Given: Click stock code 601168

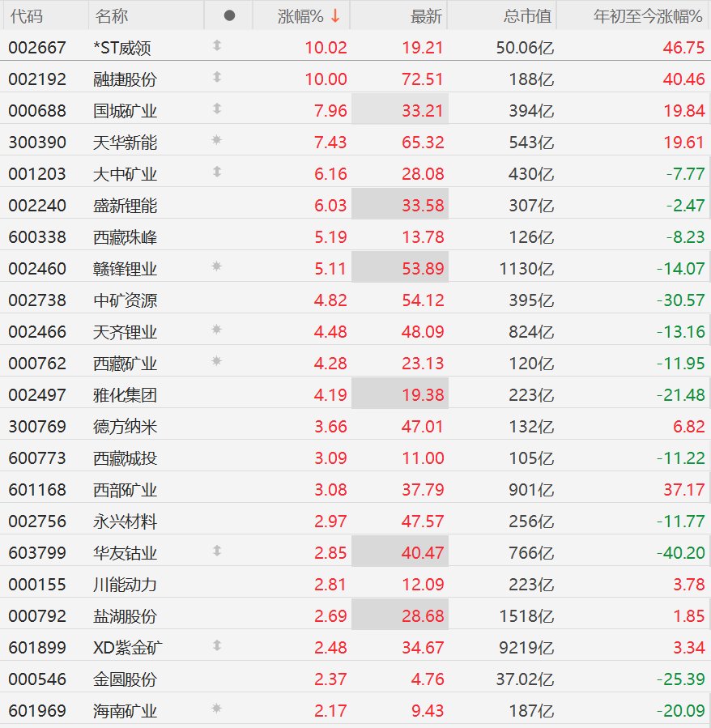Looking at the screenshot, I should (x=37, y=490).
